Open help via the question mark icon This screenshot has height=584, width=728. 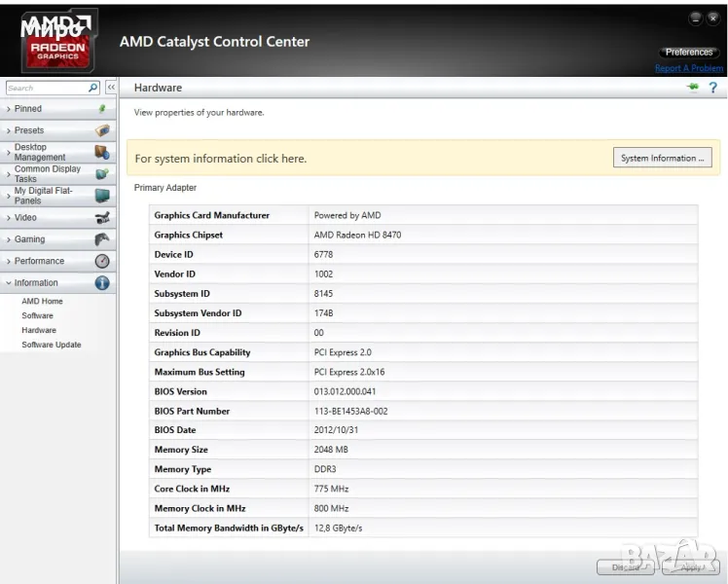[712, 88]
